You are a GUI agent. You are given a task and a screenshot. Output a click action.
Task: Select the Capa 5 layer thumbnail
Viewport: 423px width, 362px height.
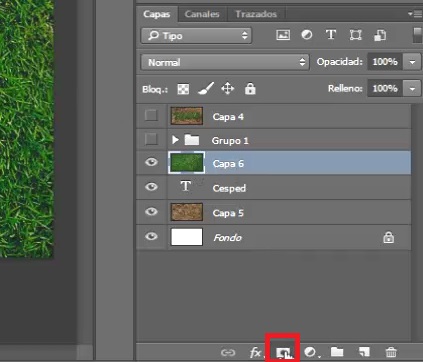187,212
